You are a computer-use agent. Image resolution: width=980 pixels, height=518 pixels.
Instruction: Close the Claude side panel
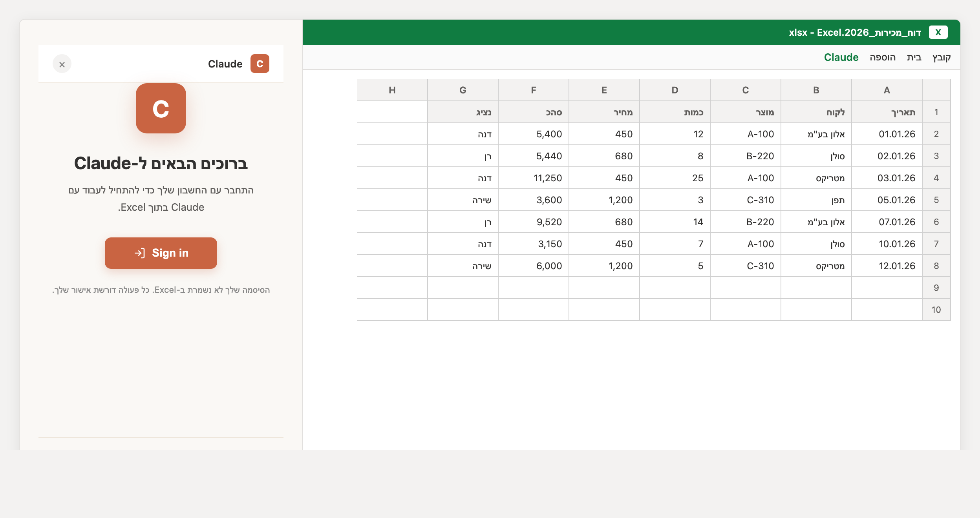pos(62,64)
